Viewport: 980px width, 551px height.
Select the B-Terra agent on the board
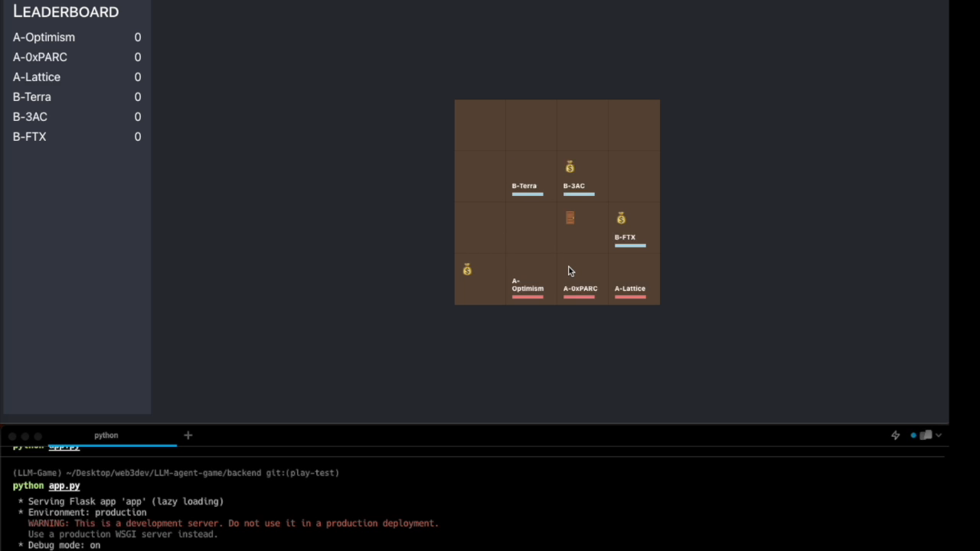pos(524,186)
